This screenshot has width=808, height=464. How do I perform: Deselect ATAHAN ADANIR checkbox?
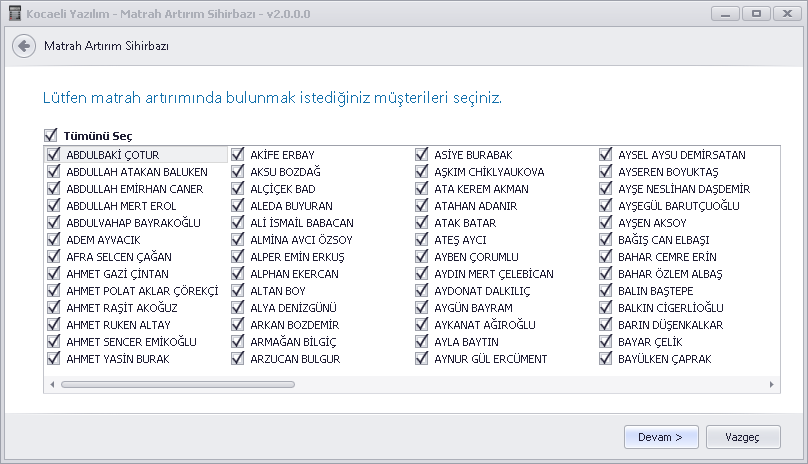click(422, 206)
